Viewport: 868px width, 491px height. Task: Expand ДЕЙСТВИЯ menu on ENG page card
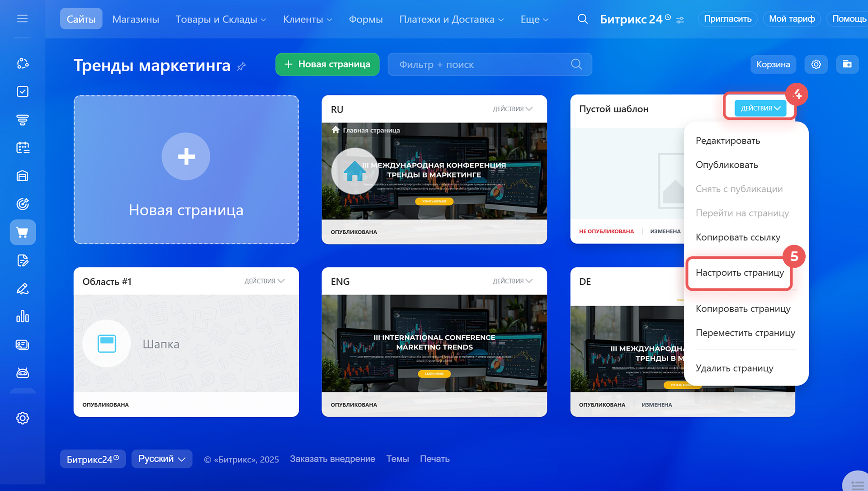coord(513,281)
